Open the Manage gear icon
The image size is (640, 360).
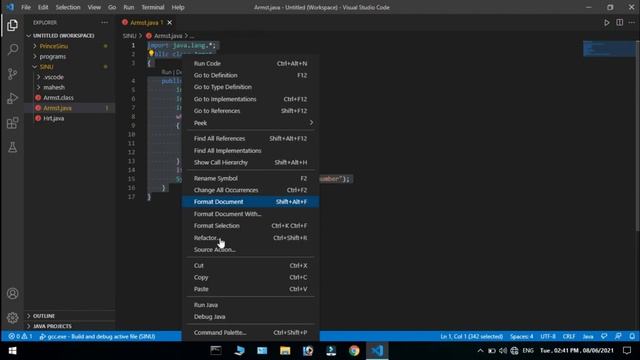pyautogui.click(x=13, y=318)
